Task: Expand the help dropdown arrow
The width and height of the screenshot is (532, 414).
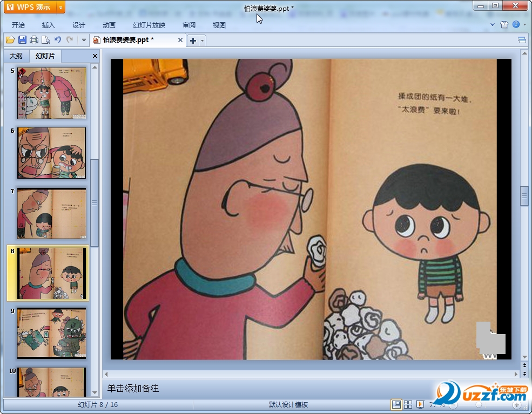Action: click(524, 24)
